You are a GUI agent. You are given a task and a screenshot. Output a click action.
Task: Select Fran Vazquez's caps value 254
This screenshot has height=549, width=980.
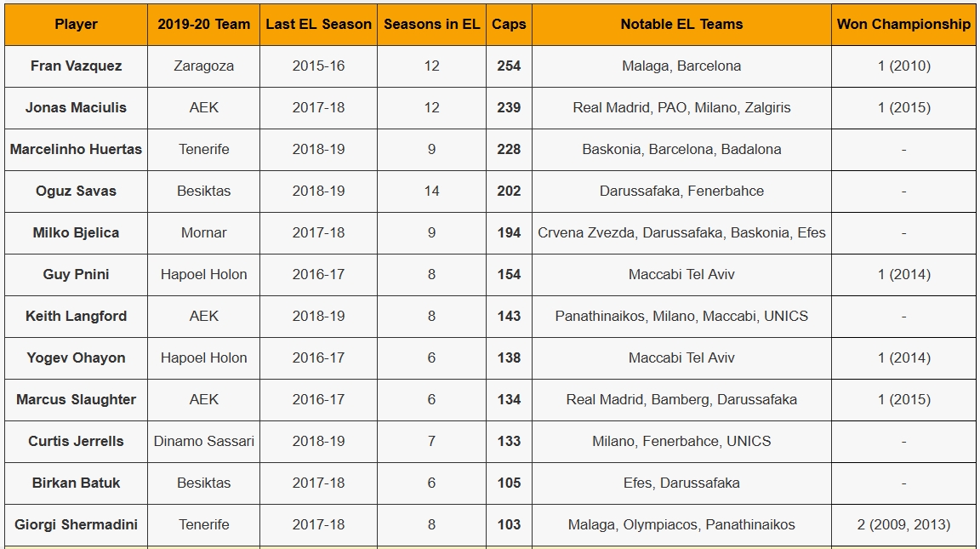tap(509, 66)
